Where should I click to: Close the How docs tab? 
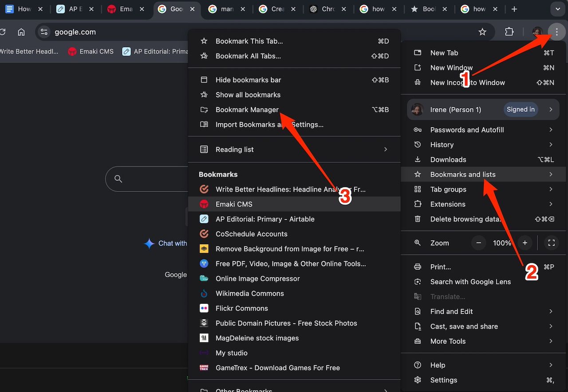point(40,9)
